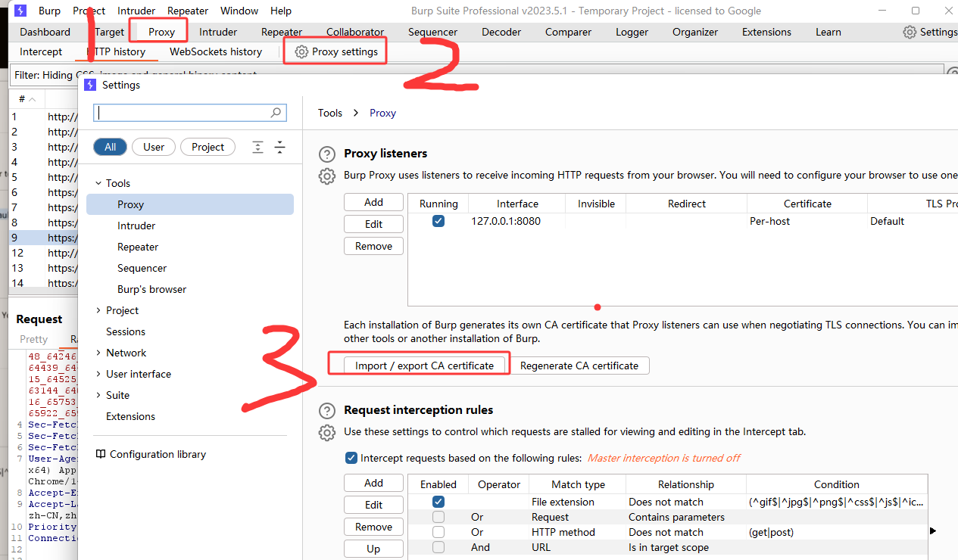Image resolution: width=958 pixels, height=560 pixels.
Task: Select Burp's browser in Settings tree
Action: pos(151,289)
